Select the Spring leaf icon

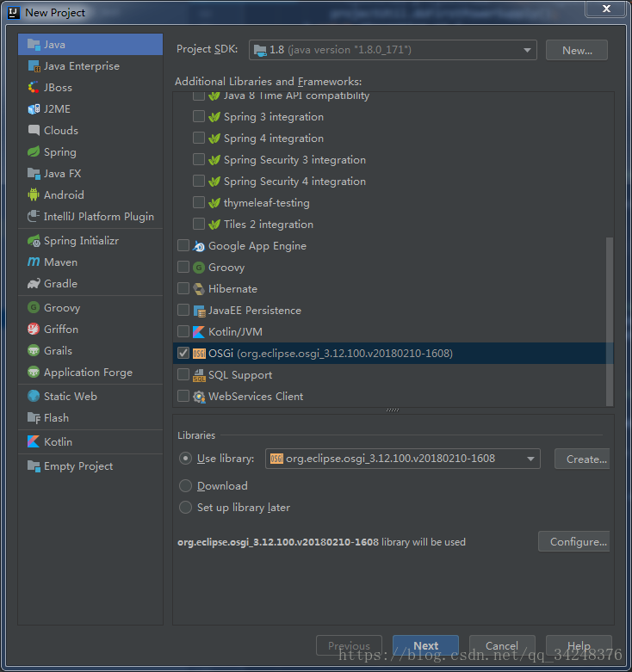point(34,151)
